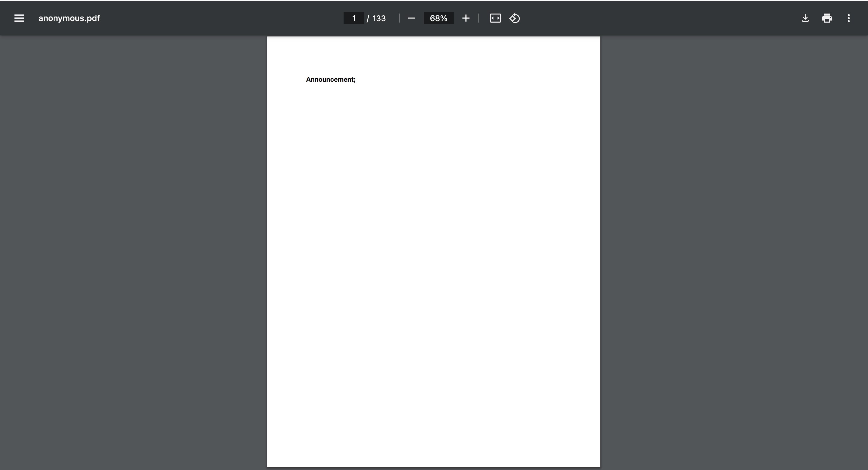Download the PDF file
Viewport: 868px width, 470px height.
pos(805,18)
